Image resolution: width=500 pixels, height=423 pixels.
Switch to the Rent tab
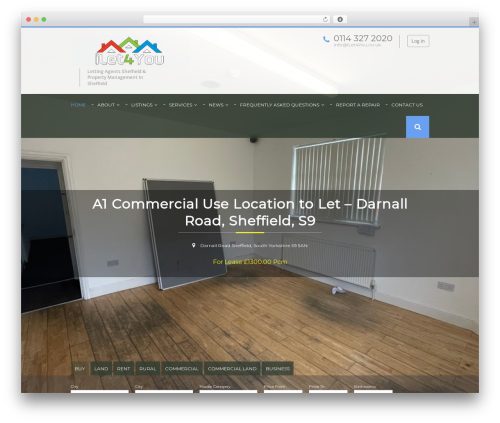pyautogui.click(x=123, y=368)
